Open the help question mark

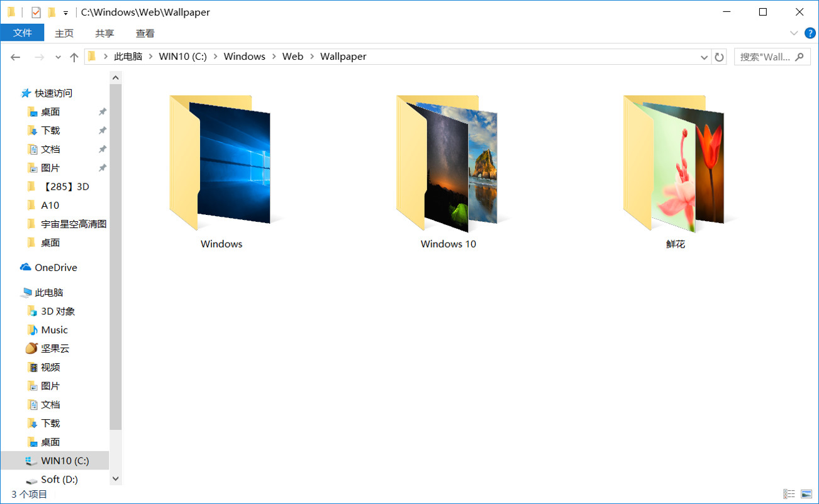point(810,33)
